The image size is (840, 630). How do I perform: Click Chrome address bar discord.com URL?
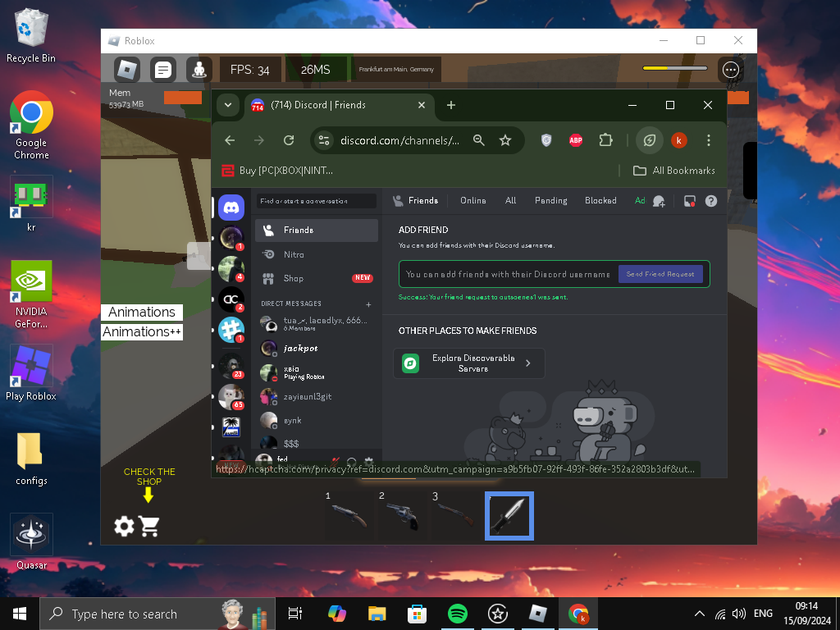click(x=399, y=140)
